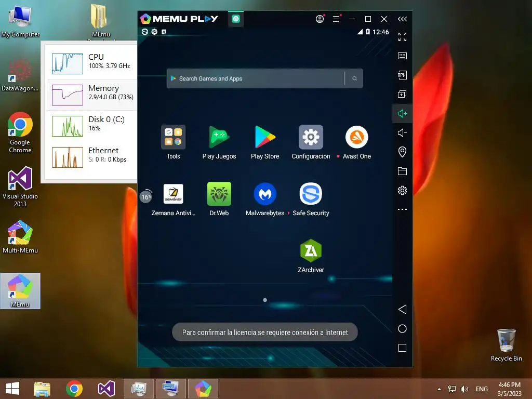Select the MEmu desktop shortcut
Screen dimensions: 532x399
coord(20,291)
